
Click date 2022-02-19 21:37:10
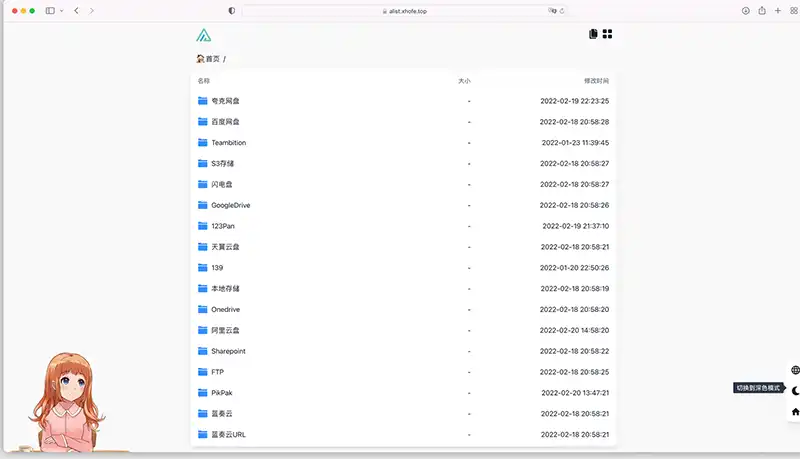tap(576, 226)
